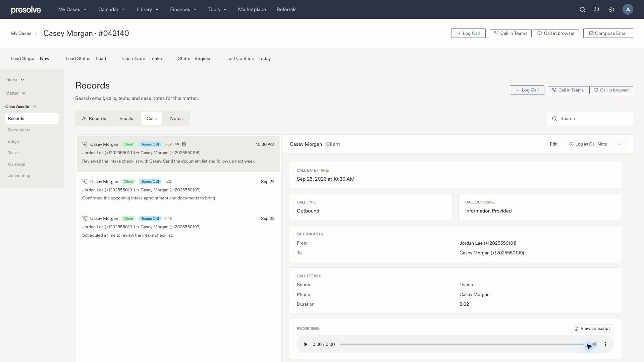
Task: Close the call detail panel
Action: [620, 144]
